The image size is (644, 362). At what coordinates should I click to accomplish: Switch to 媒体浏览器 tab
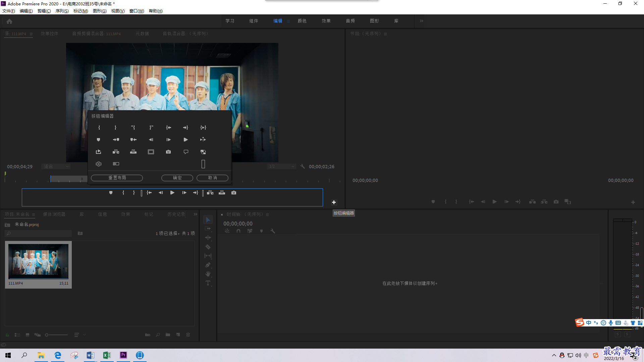click(x=54, y=214)
